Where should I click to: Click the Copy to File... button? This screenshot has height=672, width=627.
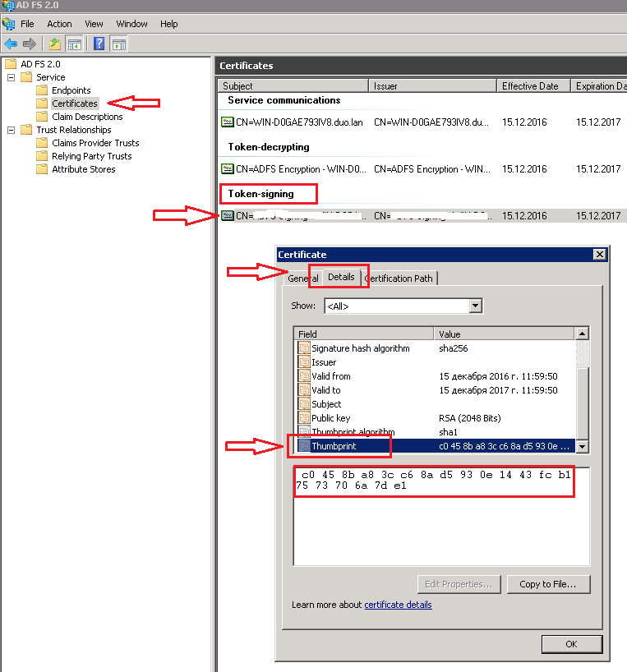[x=548, y=584]
